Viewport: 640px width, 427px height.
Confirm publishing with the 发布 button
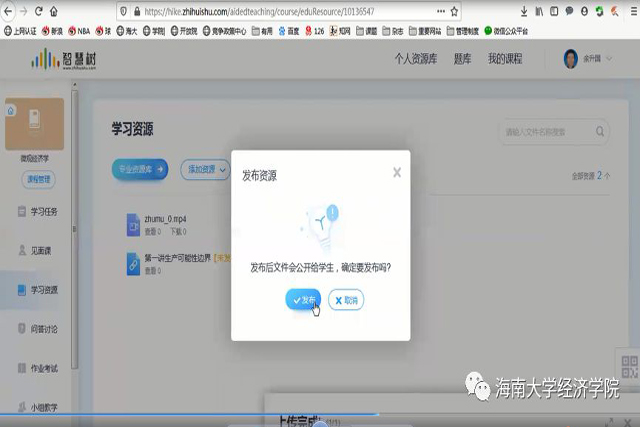[303, 300]
